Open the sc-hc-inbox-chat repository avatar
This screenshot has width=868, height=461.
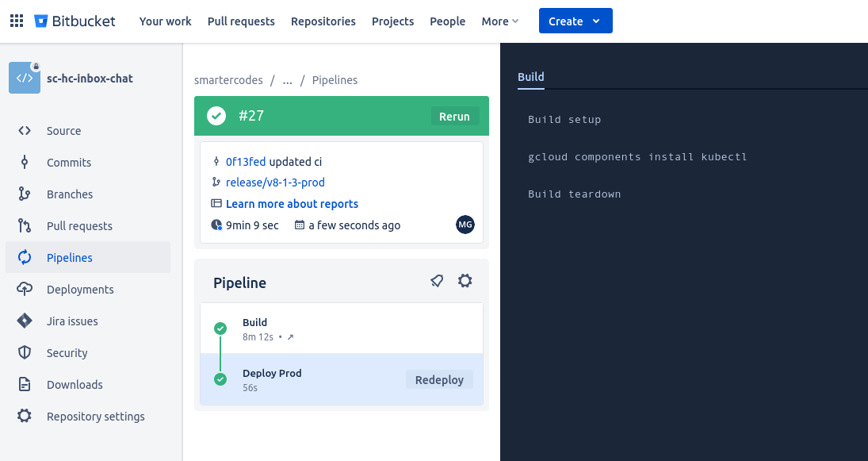[25, 78]
